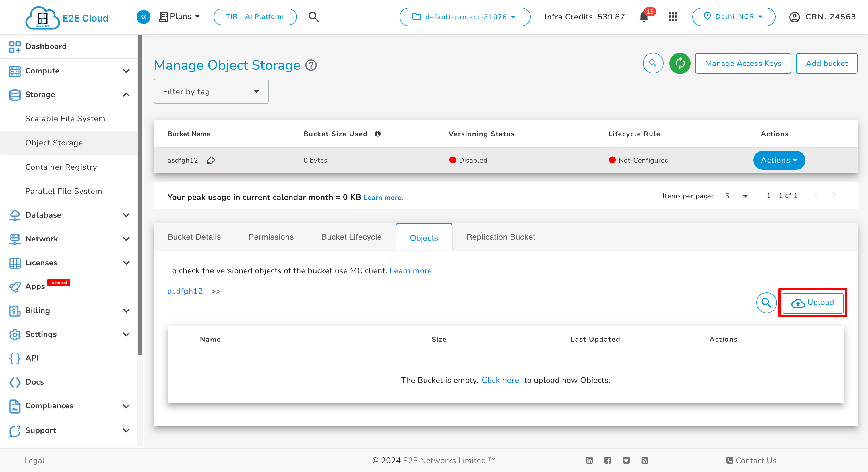This screenshot has width=868, height=472.
Task: Click the Last Updated column header
Action: pyautogui.click(x=595, y=339)
